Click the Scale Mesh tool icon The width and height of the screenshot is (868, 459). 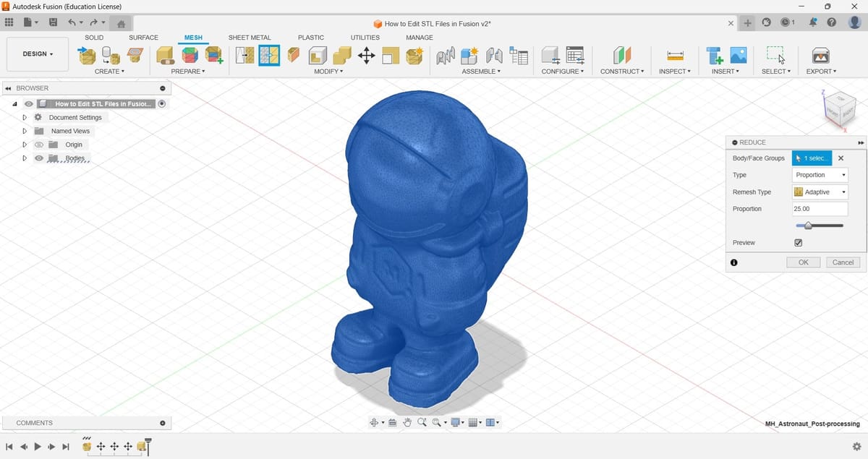tap(391, 55)
